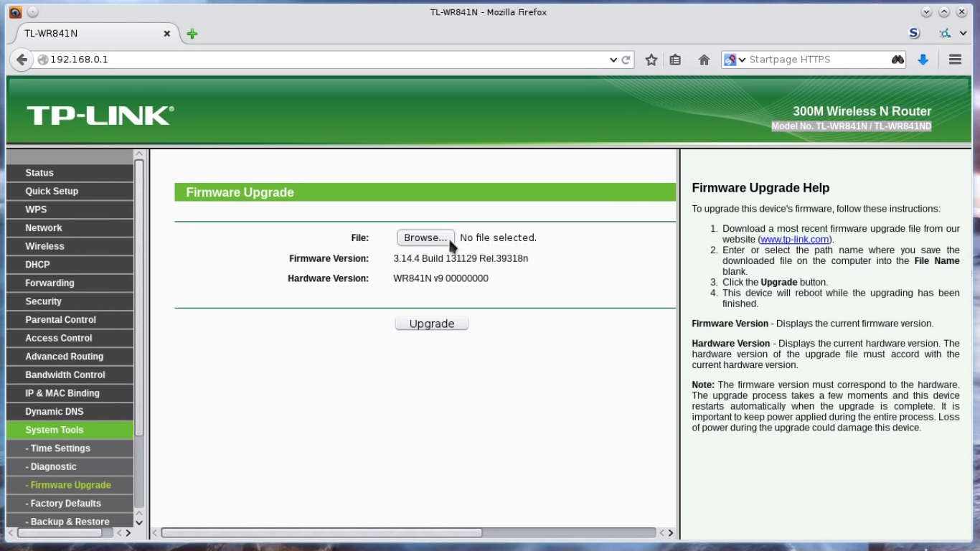980x551 pixels.
Task: Open Parental Control settings
Action: (70, 320)
